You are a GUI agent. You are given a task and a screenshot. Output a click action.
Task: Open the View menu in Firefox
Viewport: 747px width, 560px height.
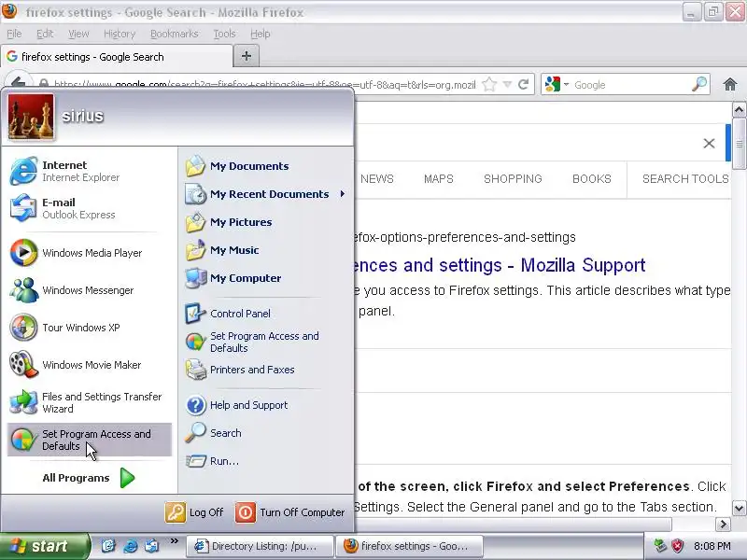click(x=78, y=34)
